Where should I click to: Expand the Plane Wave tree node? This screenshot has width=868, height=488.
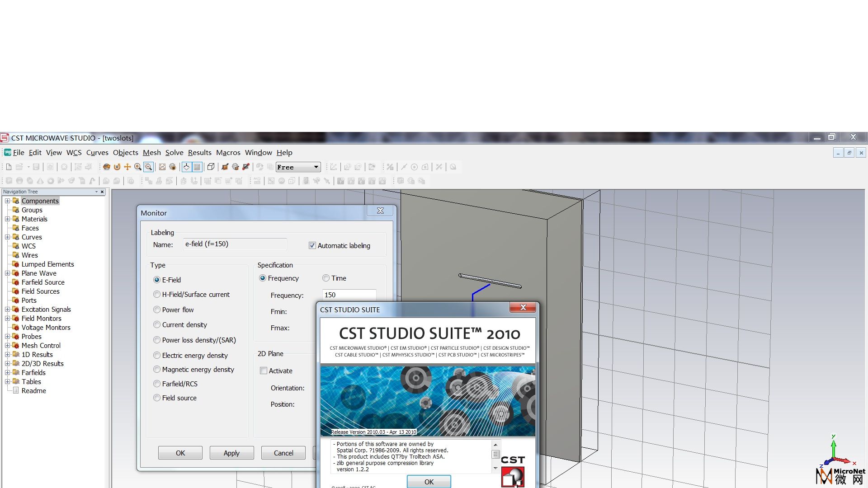7,273
